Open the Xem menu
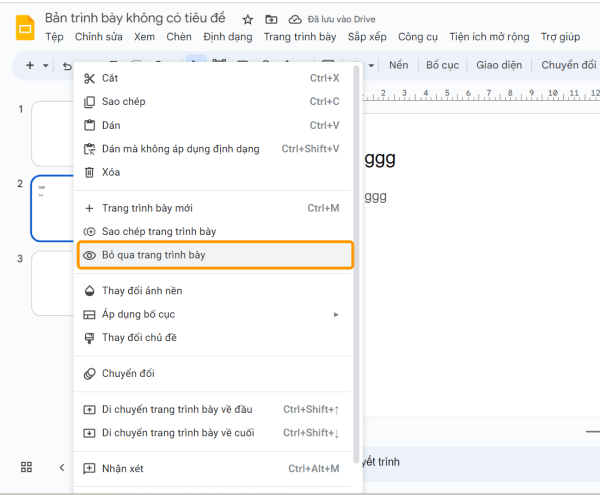 pyautogui.click(x=144, y=37)
